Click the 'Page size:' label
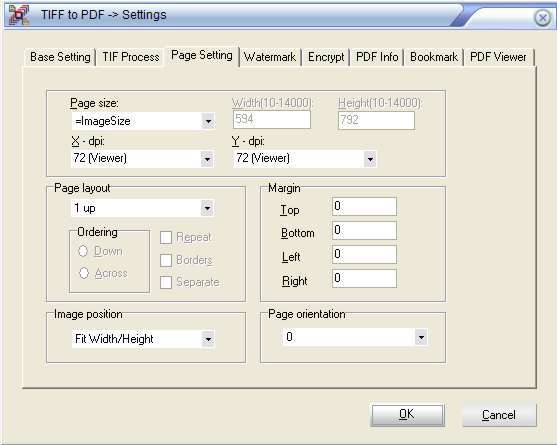 94,103
